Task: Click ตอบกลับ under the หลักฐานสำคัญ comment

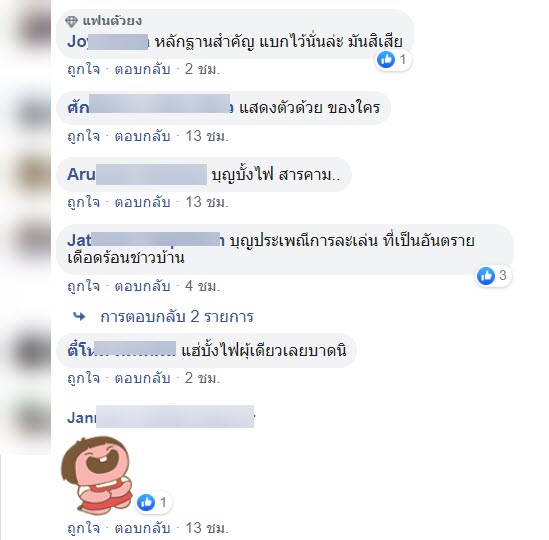Action: [143, 69]
